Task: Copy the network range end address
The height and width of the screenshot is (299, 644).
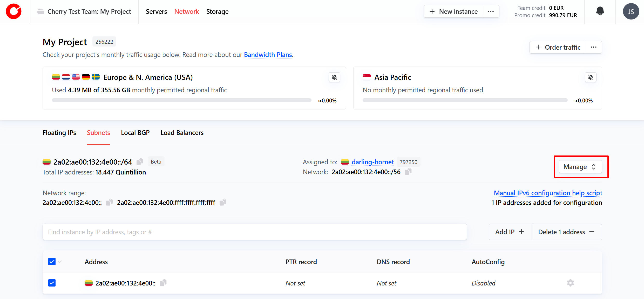Action: [223, 202]
